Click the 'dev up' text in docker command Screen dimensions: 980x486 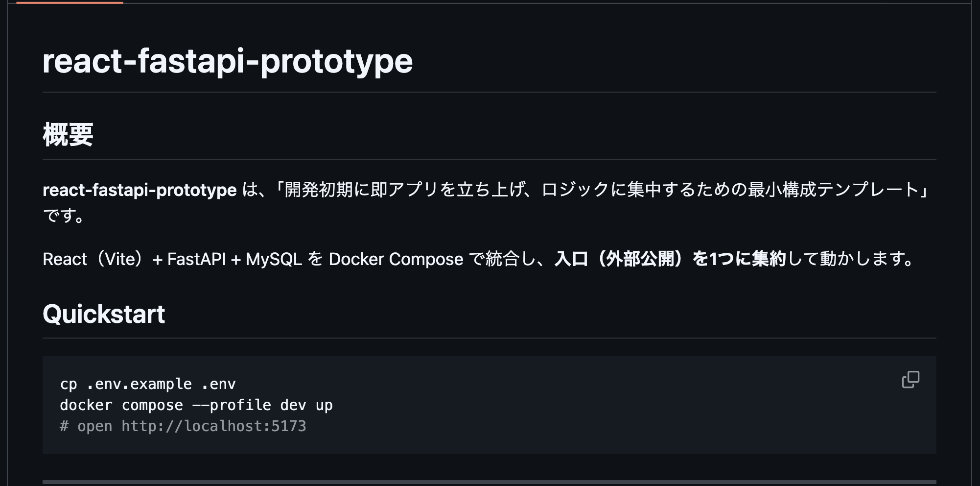(306, 405)
